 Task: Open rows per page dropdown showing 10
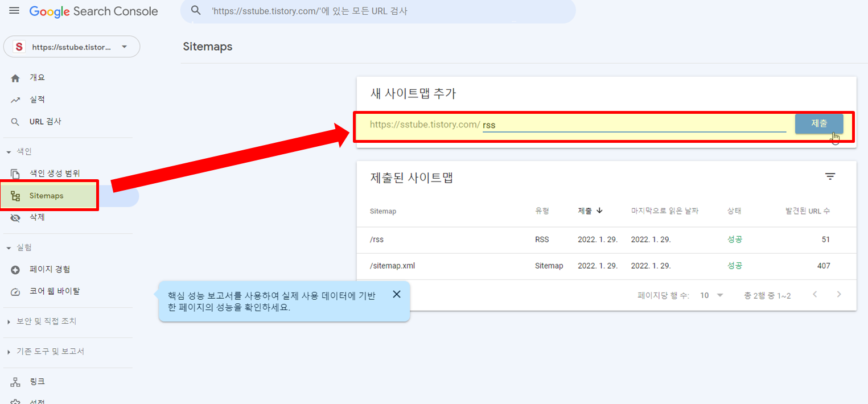(711, 295)
